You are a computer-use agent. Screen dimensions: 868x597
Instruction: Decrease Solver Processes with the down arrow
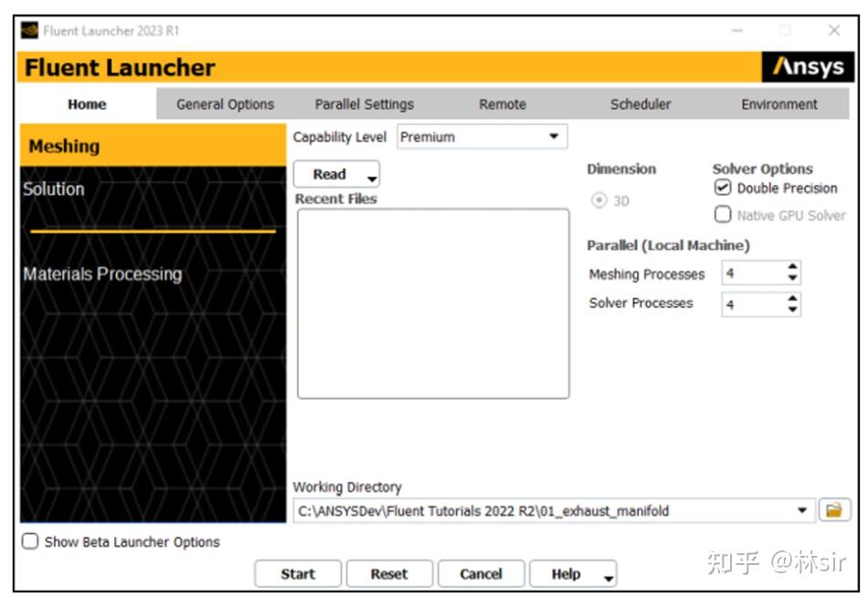(793, 309)
